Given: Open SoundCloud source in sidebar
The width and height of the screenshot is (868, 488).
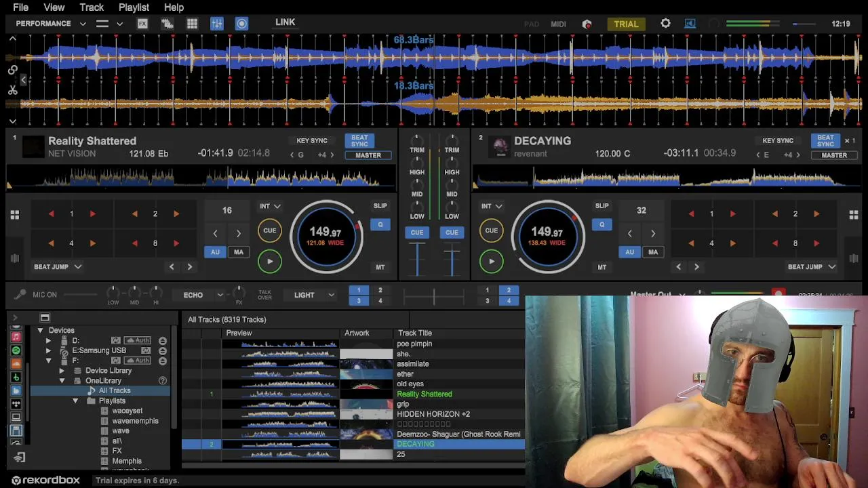Looking at the screenshot, I should point(16,364).
